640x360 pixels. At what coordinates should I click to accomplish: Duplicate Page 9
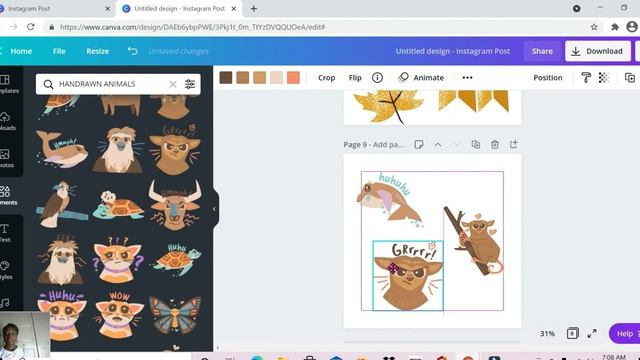click(476, 144)
